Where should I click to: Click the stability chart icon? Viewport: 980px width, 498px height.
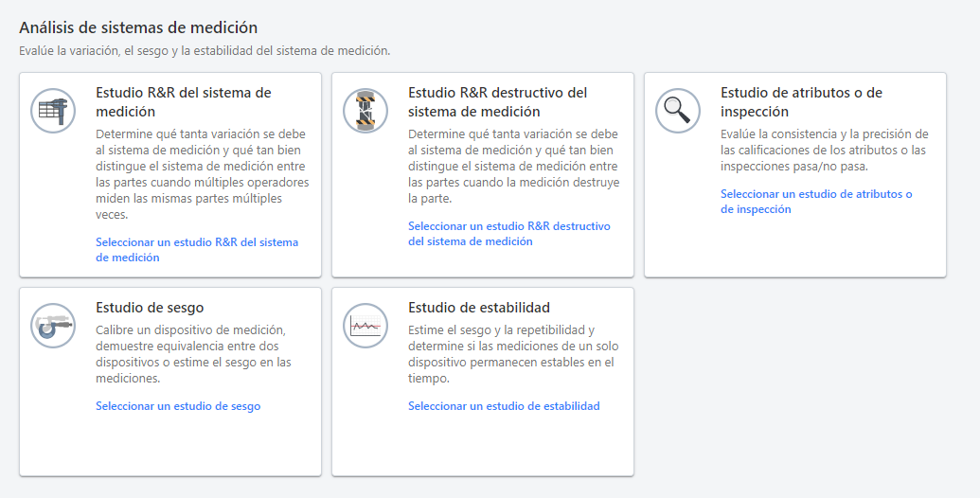[365, 326]
